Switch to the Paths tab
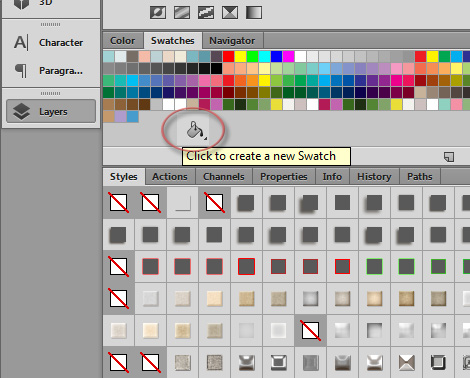The image size is (470, 378). [420, 177]
